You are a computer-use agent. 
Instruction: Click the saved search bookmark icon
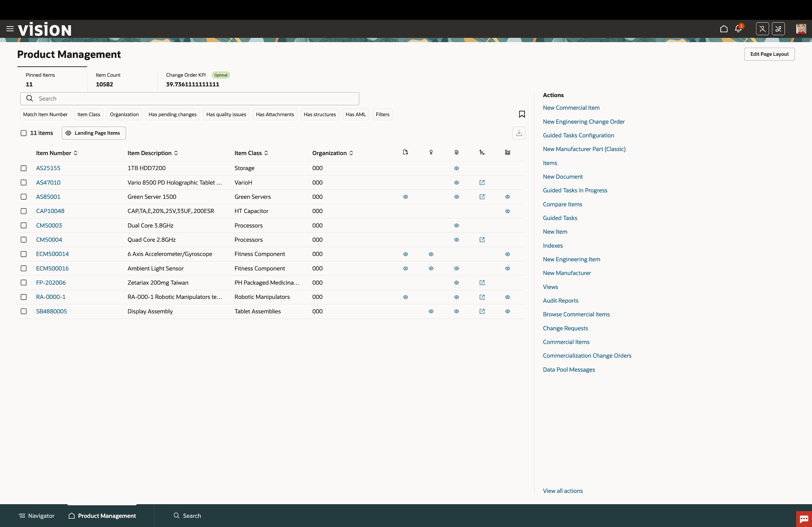coord(522,114)
